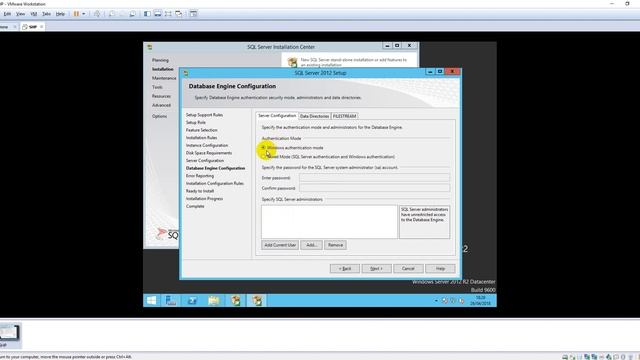Open the FILESTREAM tab
Image resolution: width=640 pixels, height=360 pixels.
coord(344,116)
